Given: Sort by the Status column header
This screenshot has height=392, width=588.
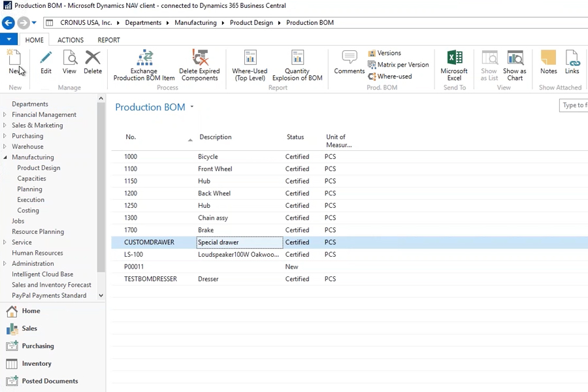Looking at the screenshot, I should (295, 137).
